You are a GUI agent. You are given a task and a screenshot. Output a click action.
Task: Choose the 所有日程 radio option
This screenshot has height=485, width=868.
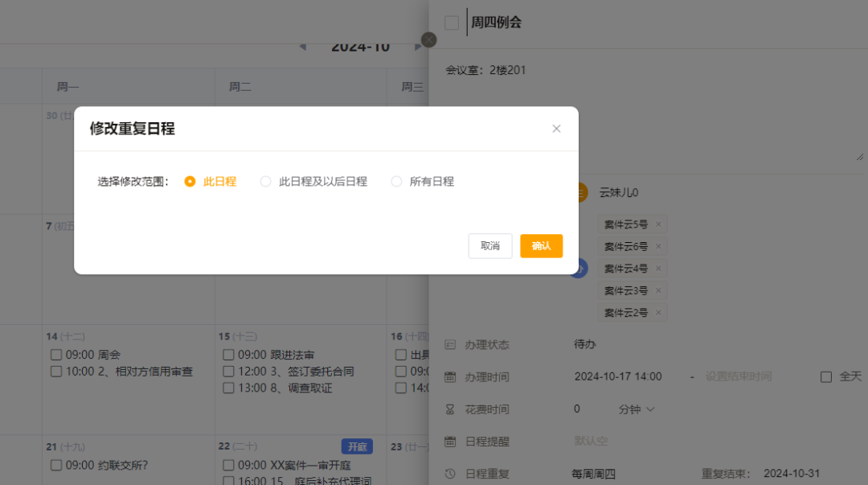point(396,182)
